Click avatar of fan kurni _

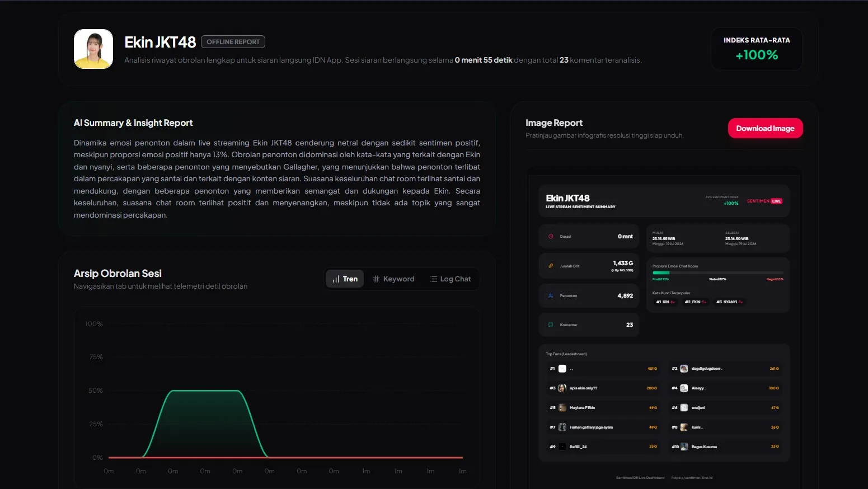point(684,427)
